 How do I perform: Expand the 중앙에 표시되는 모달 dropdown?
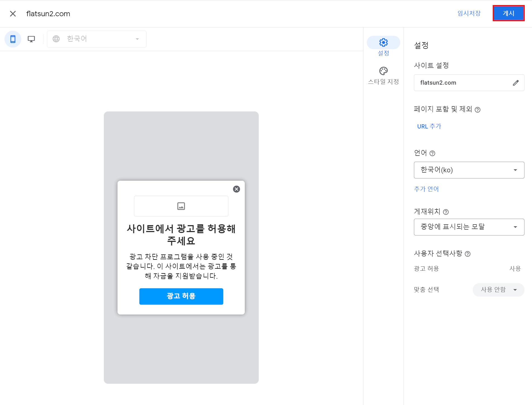pyautogui.click(x=469, y=227)
